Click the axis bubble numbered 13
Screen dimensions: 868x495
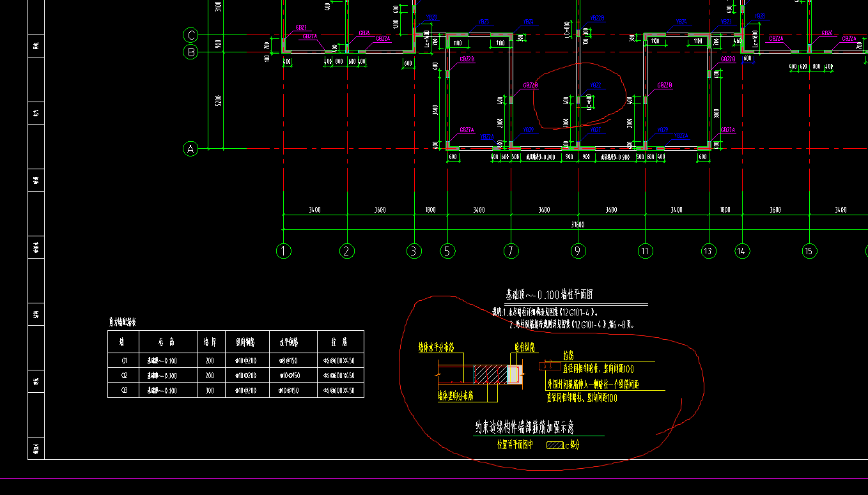click(708, 251)
